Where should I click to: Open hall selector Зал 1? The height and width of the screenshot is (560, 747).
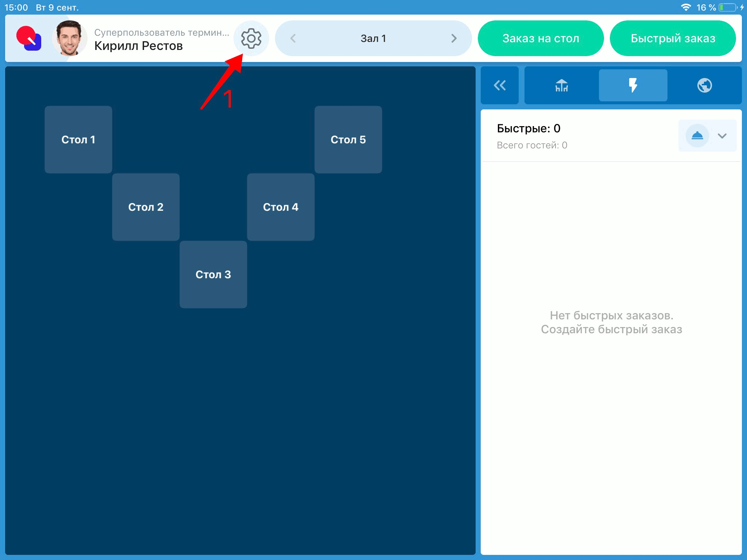[373, 38]
